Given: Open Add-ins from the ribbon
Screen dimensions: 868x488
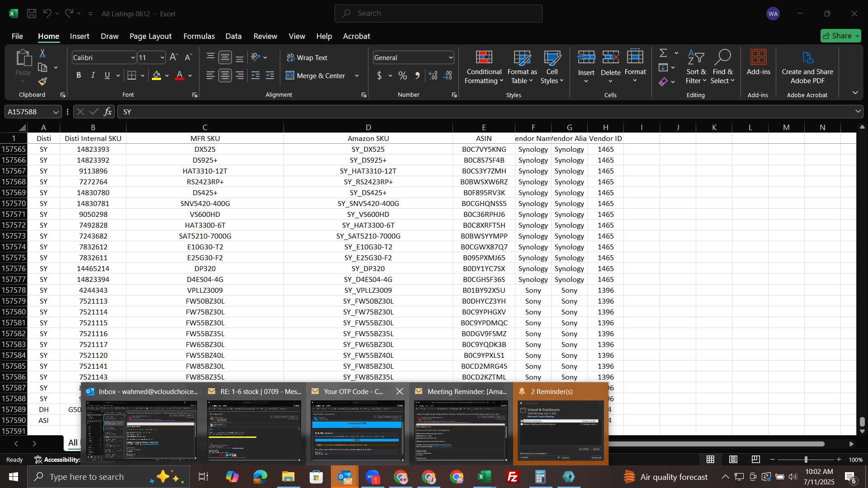Looking at the screenshot, I should (x=758, y=62).
